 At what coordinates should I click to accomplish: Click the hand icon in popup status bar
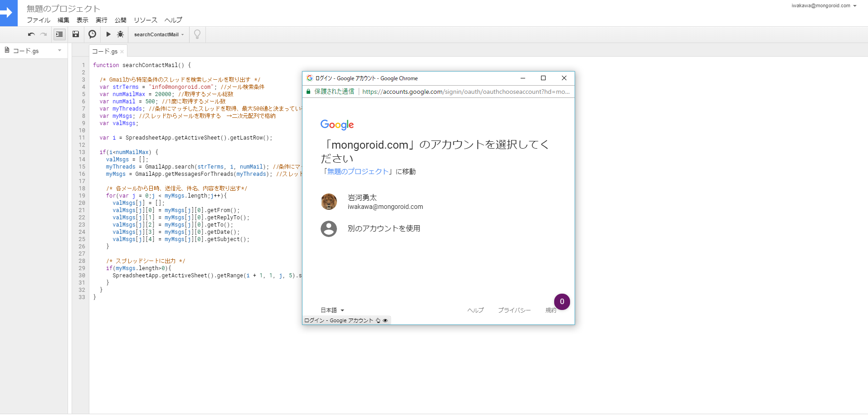(x=378, y=320)
